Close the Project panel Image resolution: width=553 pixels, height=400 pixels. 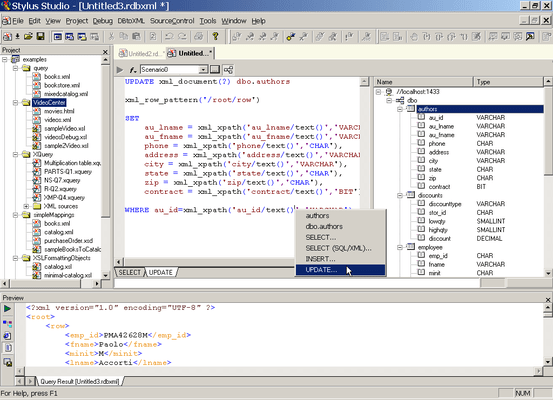(105, 51)
